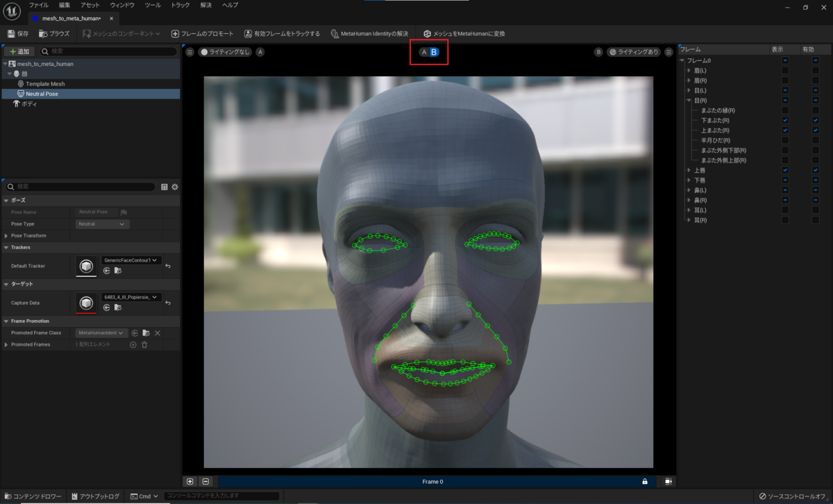Expand the 上唇 tree row
The image size is (833, 504).
tap(689, 170)
